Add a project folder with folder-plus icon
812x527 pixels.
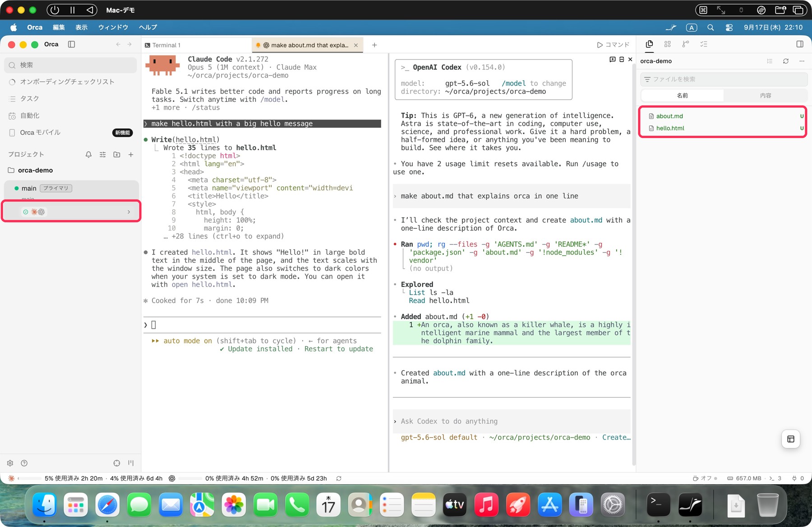point(117,155)
